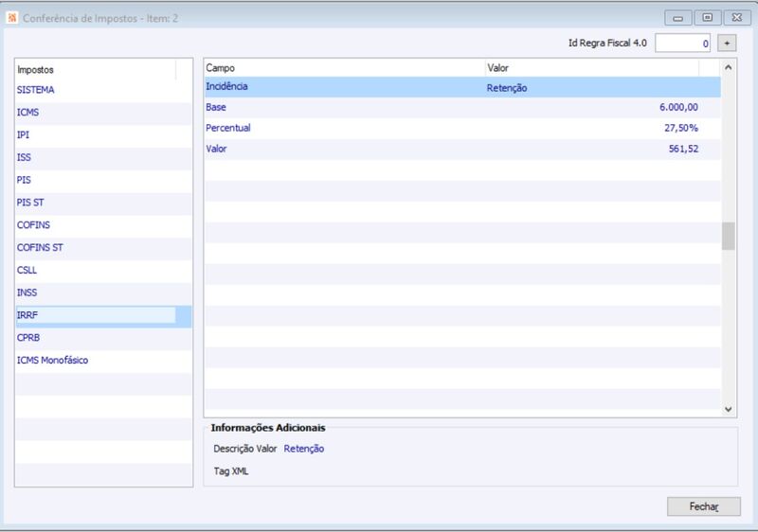Screen dimensions: 758x532
Task: Click the Valor column header
Action: click(x=591, y=68)
